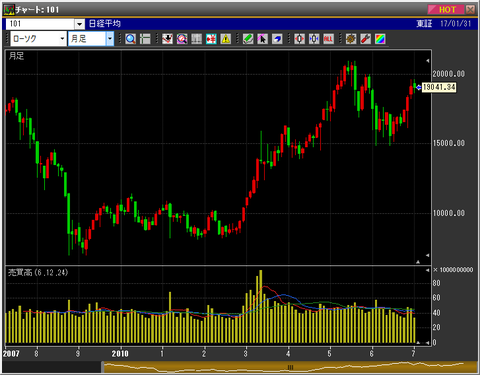Open settings with the gear icon
Image resolution: width=480 pixels, height=375 pixels.
coord(351,39)
